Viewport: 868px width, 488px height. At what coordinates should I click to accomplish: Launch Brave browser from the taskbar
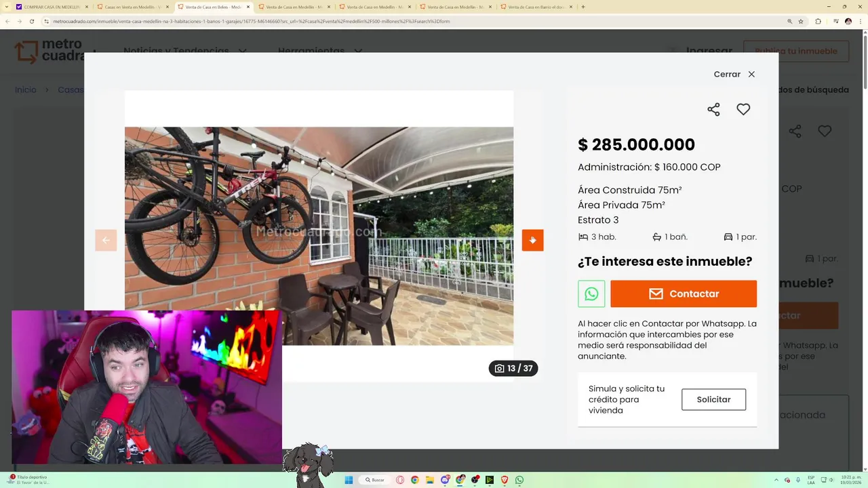[x=505, y=480]
